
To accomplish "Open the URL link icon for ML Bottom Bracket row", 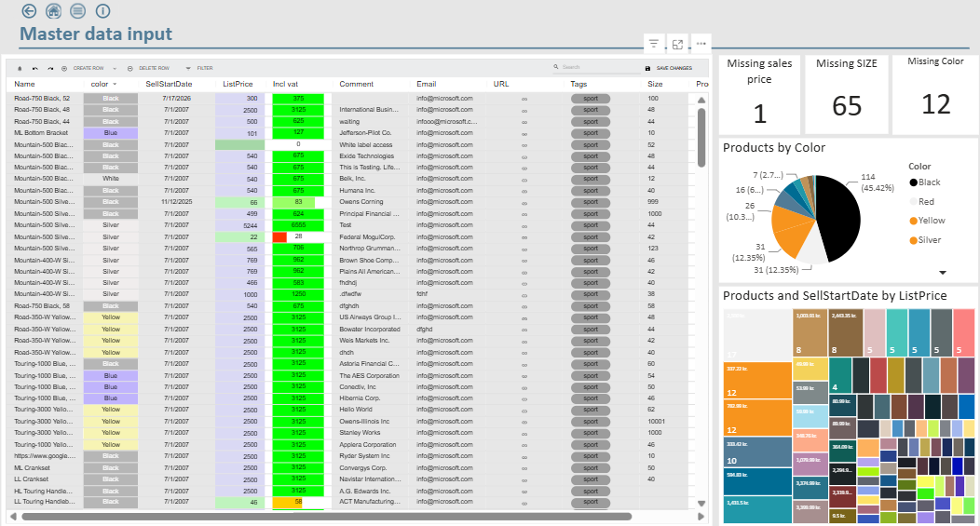I will point(524,133).
